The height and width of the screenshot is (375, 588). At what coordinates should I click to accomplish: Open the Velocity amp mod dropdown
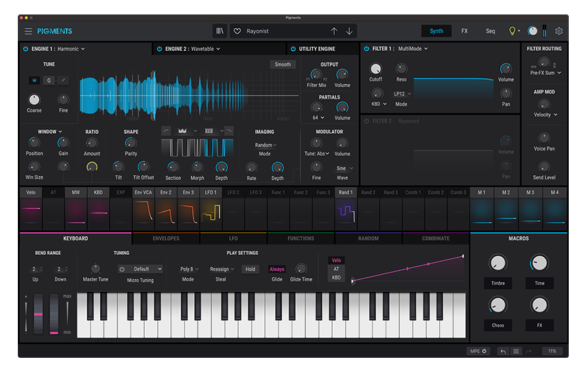[x=545, y=115]
